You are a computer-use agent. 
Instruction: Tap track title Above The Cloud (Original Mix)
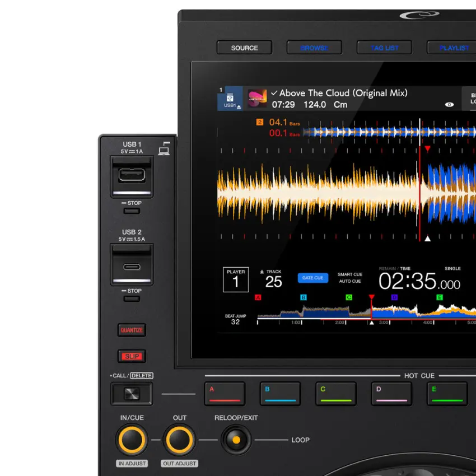343,93
